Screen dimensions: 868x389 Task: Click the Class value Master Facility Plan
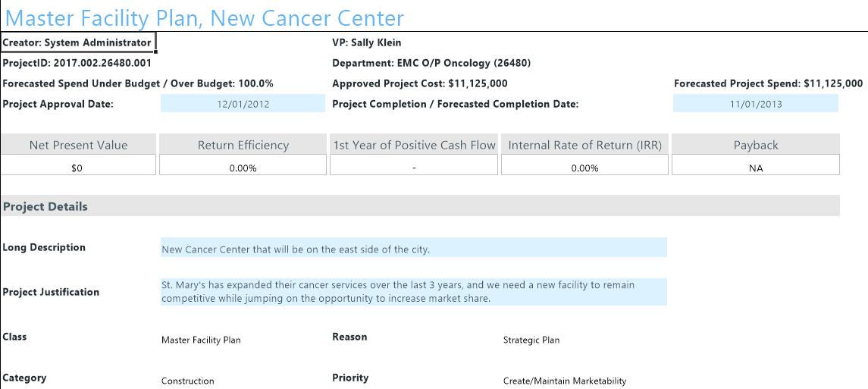[x=201, y=340]
